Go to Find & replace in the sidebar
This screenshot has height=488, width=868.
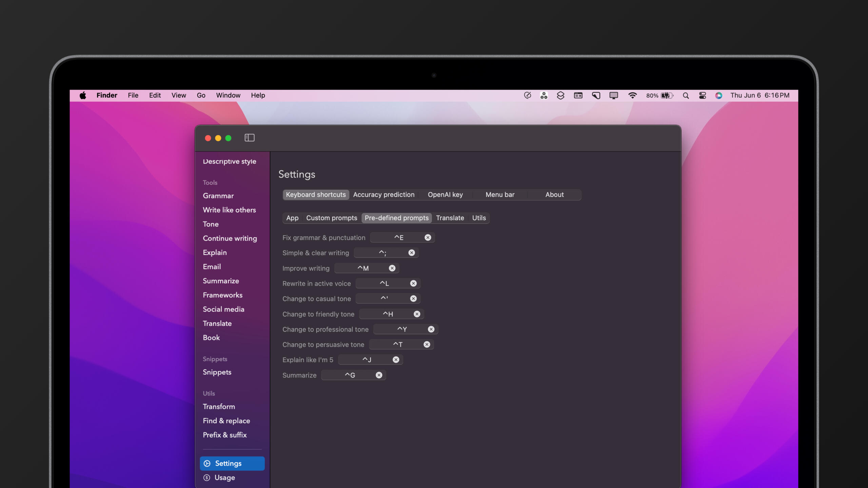[226, 421]
